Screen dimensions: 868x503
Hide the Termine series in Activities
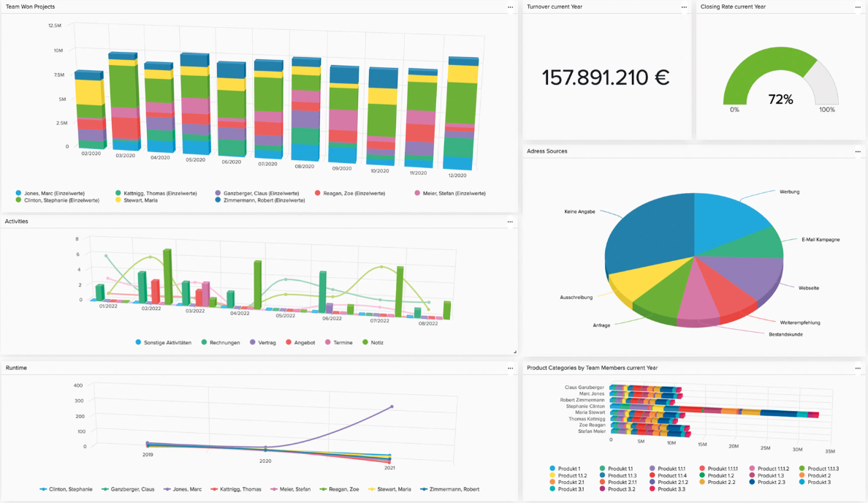pos(339,342)
